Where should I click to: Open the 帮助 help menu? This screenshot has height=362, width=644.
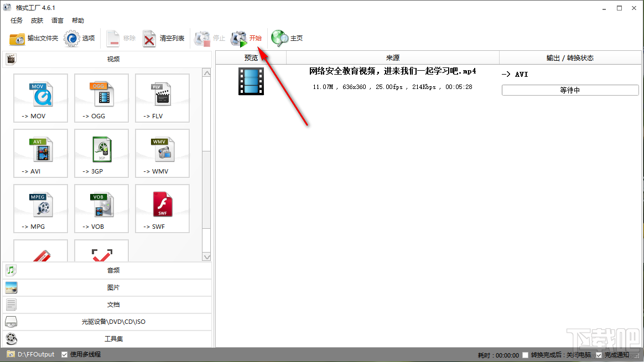[78, 20]
